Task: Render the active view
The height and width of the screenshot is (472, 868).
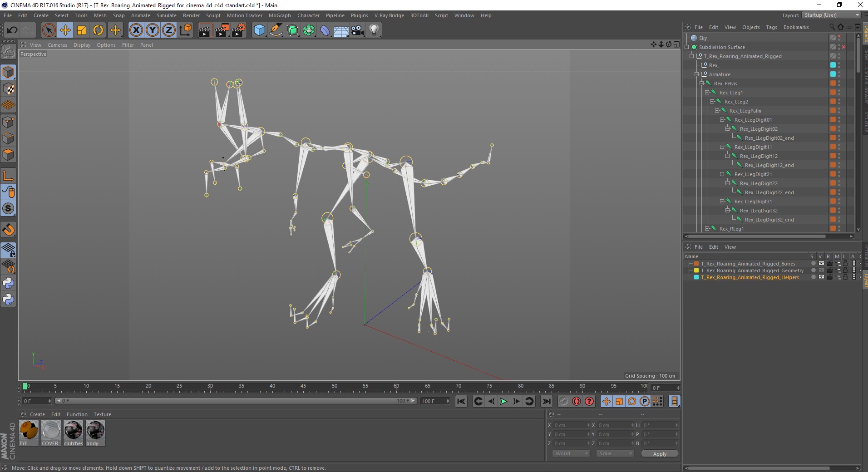Action: coord(205,30)
